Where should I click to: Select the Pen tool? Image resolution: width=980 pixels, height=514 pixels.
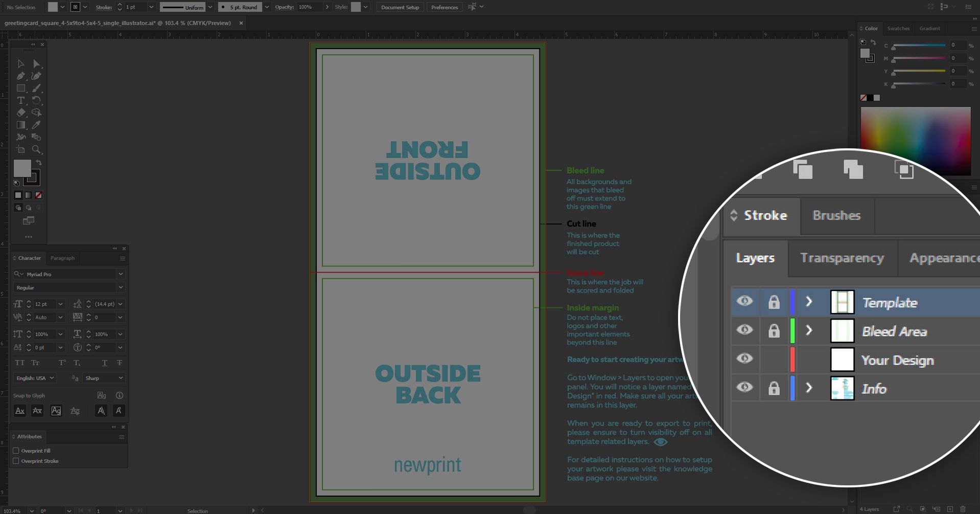21,76
